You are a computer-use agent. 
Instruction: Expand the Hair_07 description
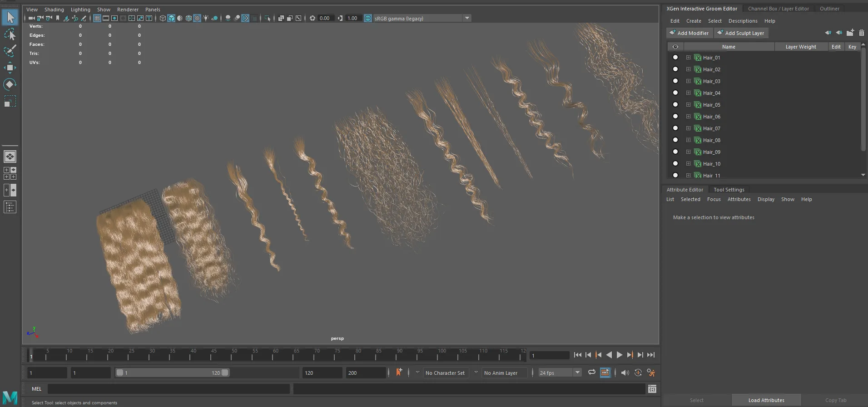(688, 128)
